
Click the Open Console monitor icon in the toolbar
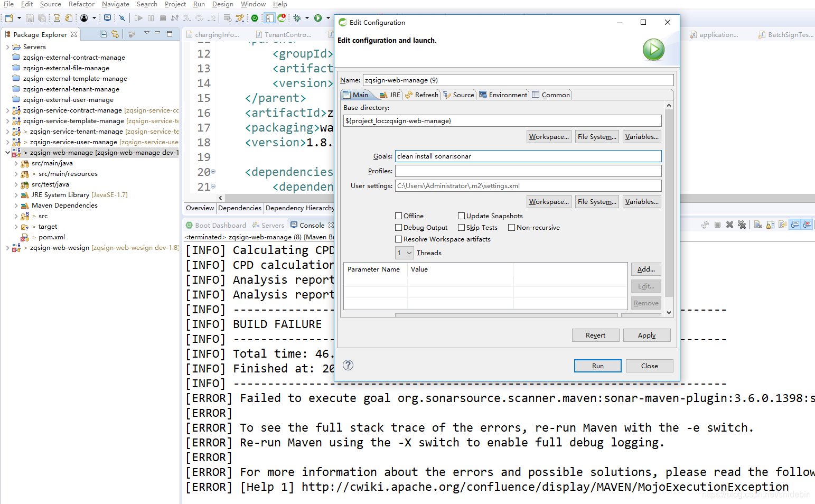(107, 18)
